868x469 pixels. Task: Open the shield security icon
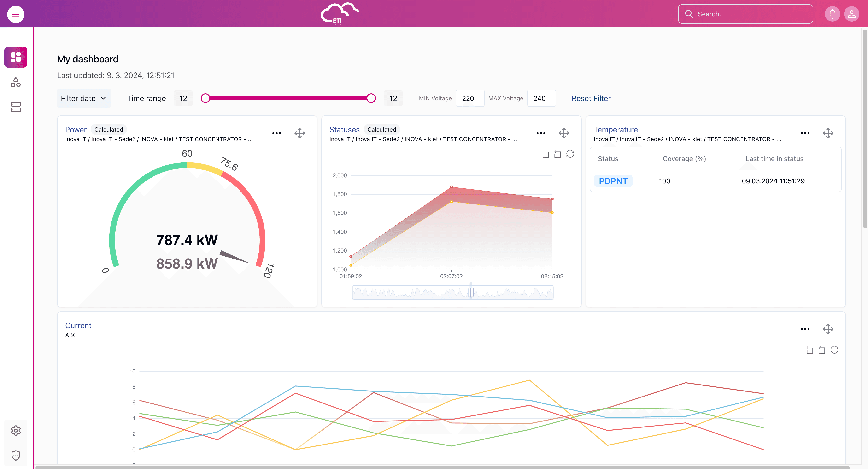16,456
